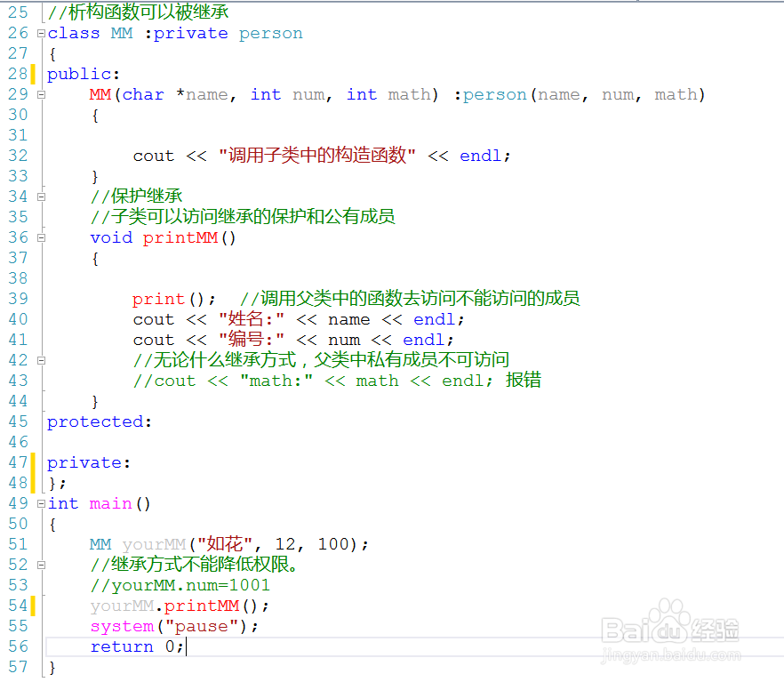Click the string "调用子类中的构造函数" on line 32
The height and width of the screenshot is (682, 784).
click(x=317, y=156)
